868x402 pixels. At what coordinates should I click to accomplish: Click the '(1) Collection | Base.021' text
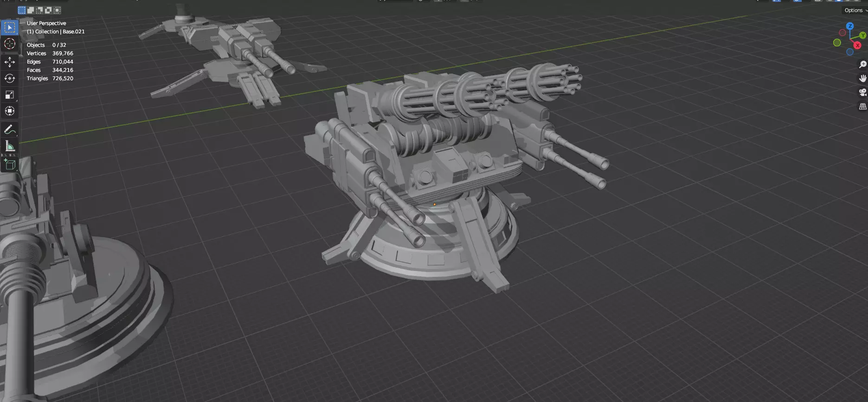[56, 32]
